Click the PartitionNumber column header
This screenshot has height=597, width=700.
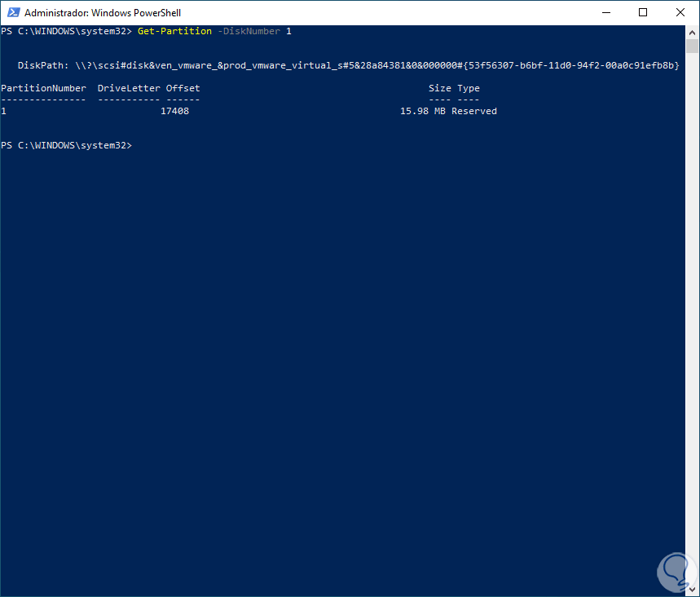(43, 88)
